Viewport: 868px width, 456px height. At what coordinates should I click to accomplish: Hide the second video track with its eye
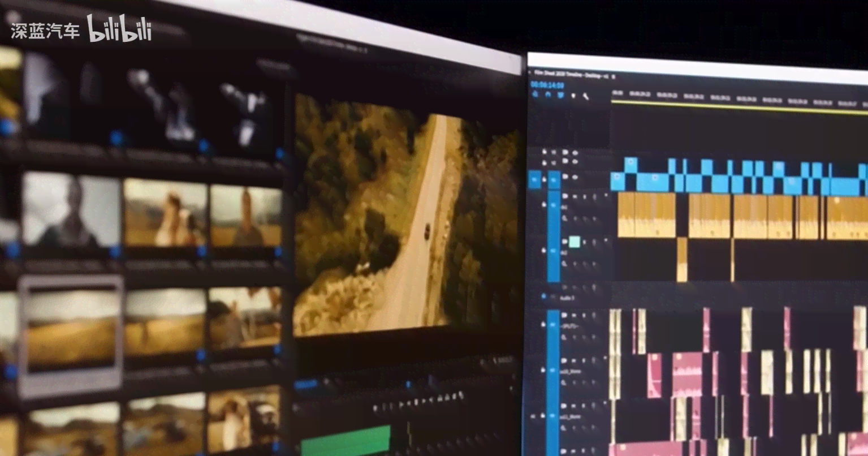[575, 162]
